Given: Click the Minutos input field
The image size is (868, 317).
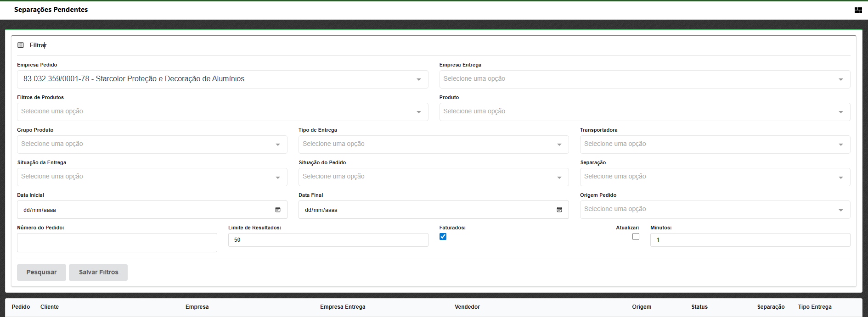Looking at the screenshot, I should (750, 240).
